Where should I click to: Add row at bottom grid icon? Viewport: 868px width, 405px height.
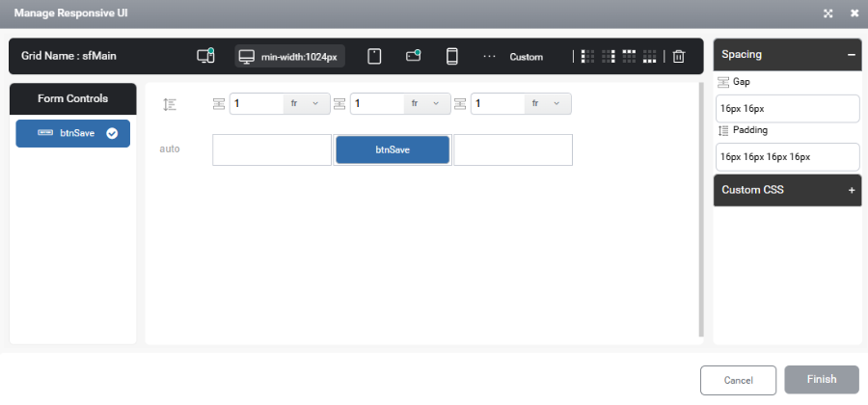pyautogui.click(x=650, y=56)
